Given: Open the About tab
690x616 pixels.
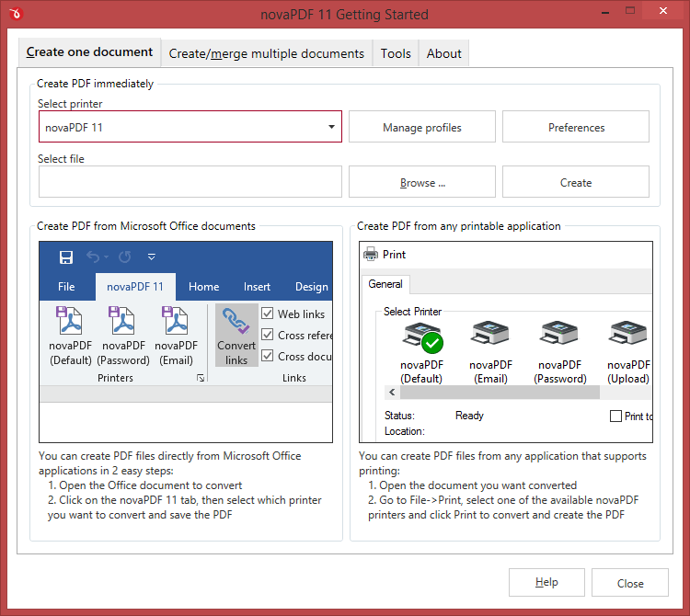Looking at the screenshot, I should (444, 53).
